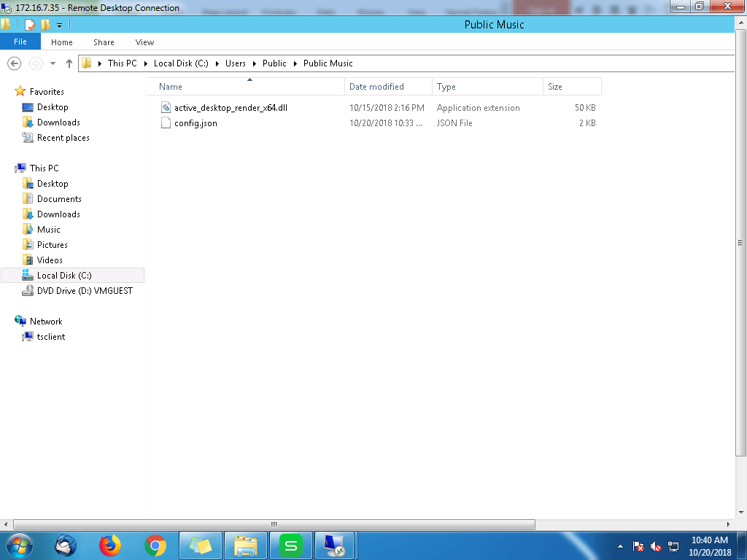Open the Customize Quick Access Toolbar dropdown
The image size is (747, 560).
click(x=60, y=26)
